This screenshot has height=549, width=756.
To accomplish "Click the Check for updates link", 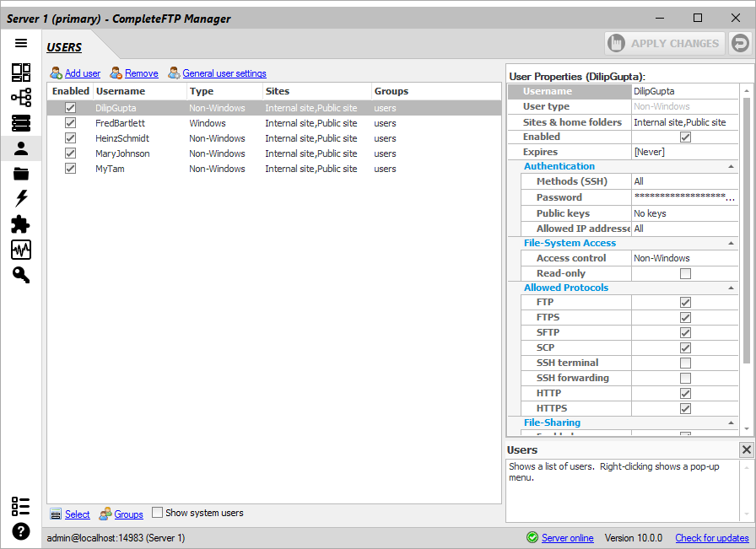I will (711, 538).
